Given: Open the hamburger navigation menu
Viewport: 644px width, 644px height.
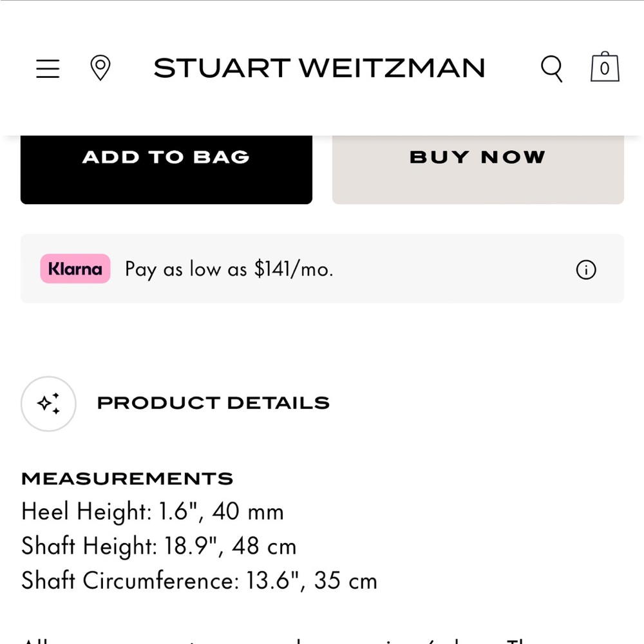Looking at the screenshot, I should [x=48, y=68].
